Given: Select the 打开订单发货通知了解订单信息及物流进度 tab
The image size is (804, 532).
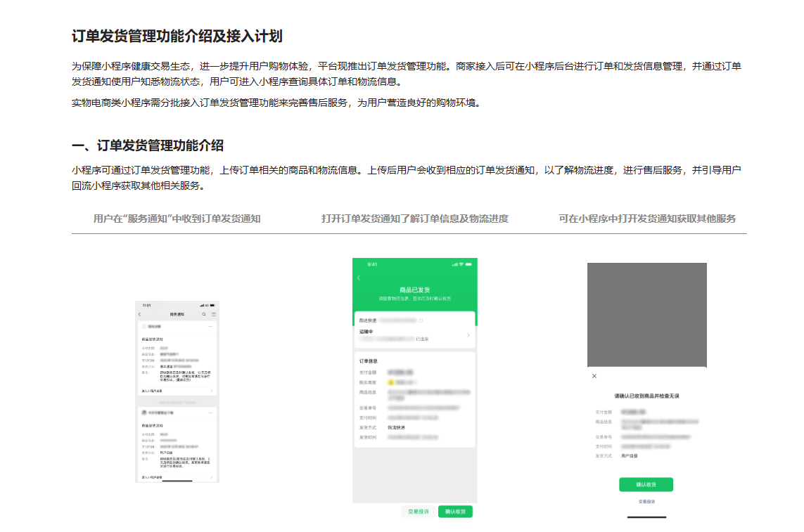Looking at the screenshot, I should (414, 219).
